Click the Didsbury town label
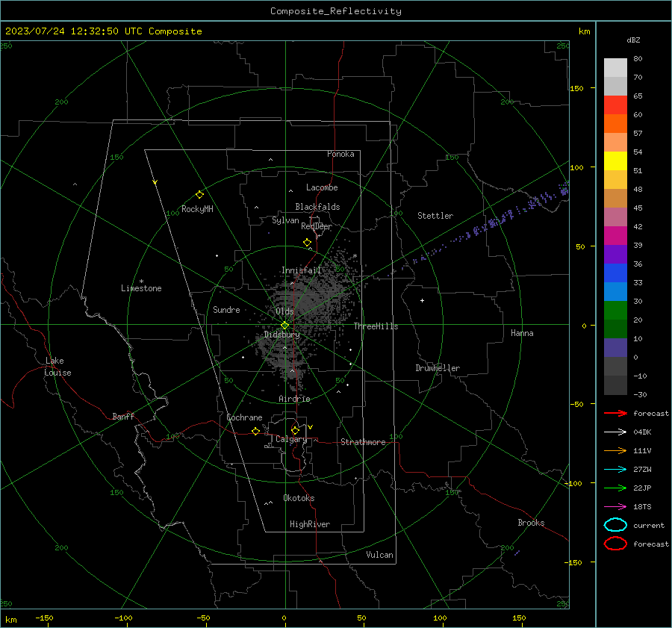The height and width of the screenshot is (628, 672). point(281,335)
